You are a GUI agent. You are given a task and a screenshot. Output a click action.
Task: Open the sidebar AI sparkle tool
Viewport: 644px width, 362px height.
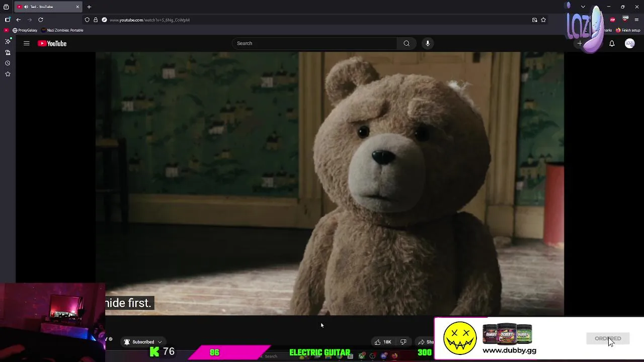point(8,41)
